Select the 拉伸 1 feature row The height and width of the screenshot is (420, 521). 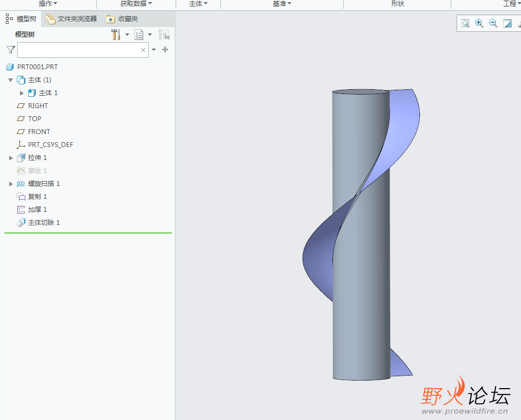coord(37,158)
